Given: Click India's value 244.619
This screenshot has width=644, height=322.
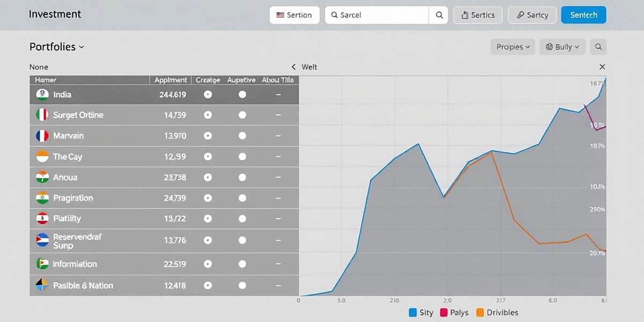Looking at the screenshot, I should coord(173,95).
